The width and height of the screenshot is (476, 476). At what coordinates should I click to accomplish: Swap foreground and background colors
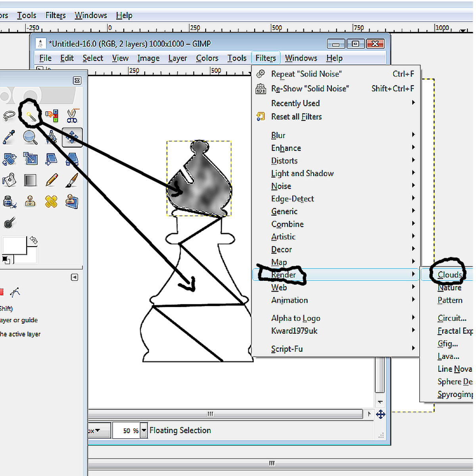pos(34,240)
